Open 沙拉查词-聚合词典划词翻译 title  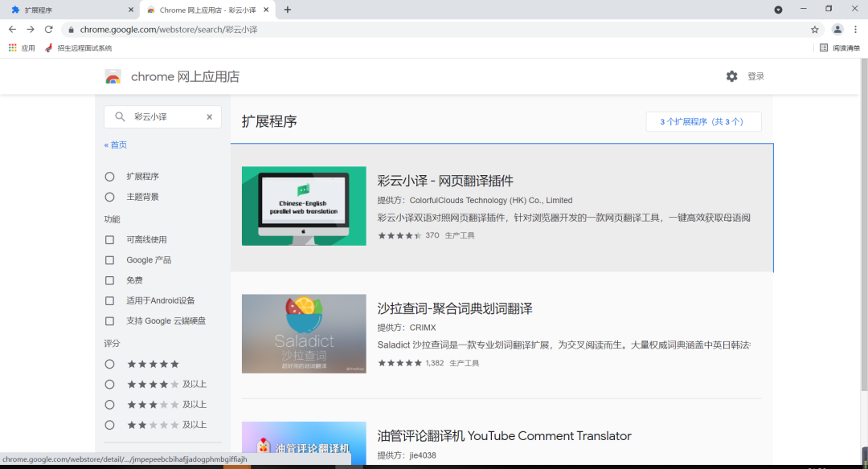pos(454,308)
